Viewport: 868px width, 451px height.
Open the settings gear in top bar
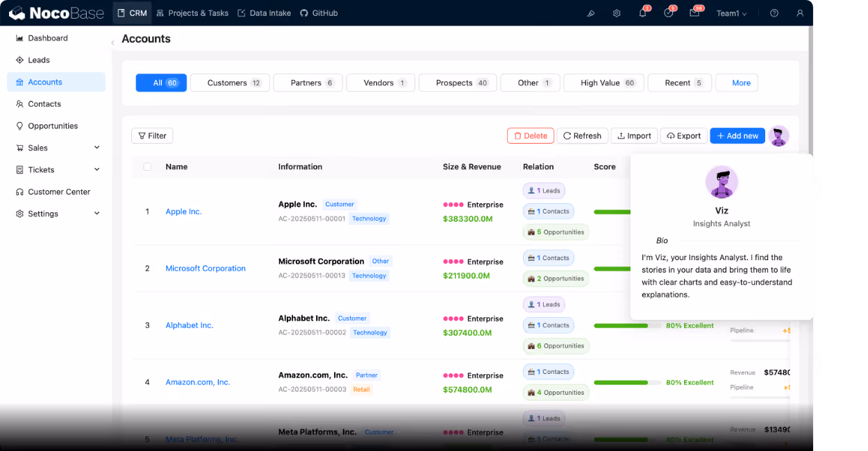[617, 13]
